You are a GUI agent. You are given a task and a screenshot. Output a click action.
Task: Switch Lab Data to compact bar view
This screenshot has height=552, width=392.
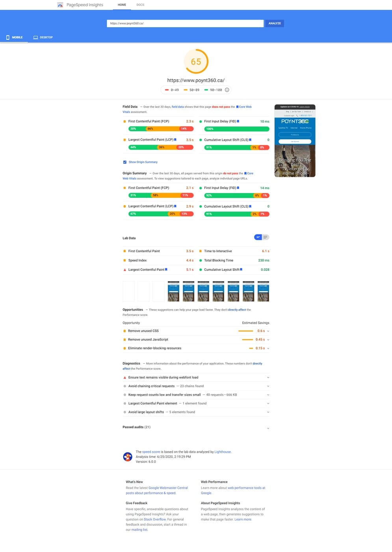(x=258, y=237)
